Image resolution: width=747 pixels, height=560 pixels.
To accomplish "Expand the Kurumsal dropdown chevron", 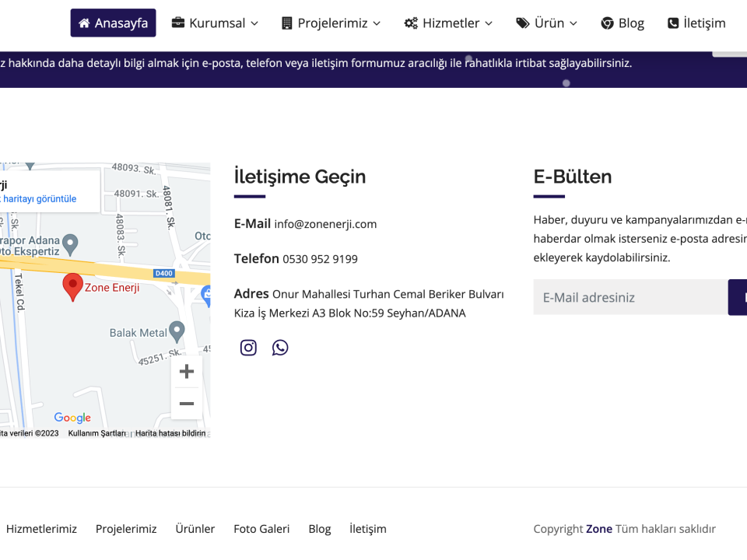I will click(254, 23).
